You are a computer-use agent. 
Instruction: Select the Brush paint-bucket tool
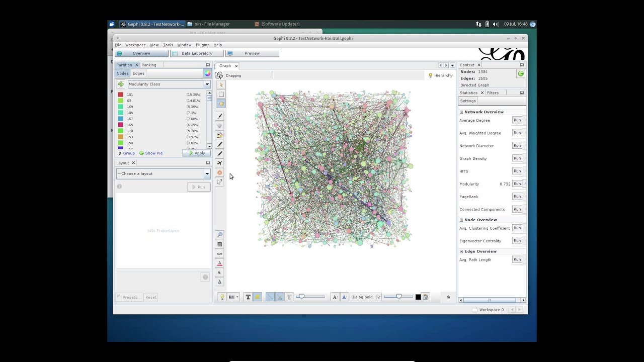[220, 135]
